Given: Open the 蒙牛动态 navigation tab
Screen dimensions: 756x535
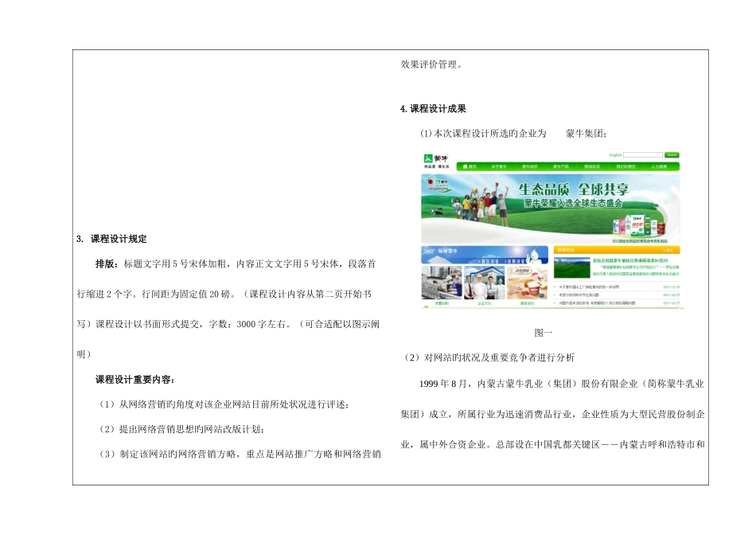Looking at the screenshot, I should tap(530, 166).
